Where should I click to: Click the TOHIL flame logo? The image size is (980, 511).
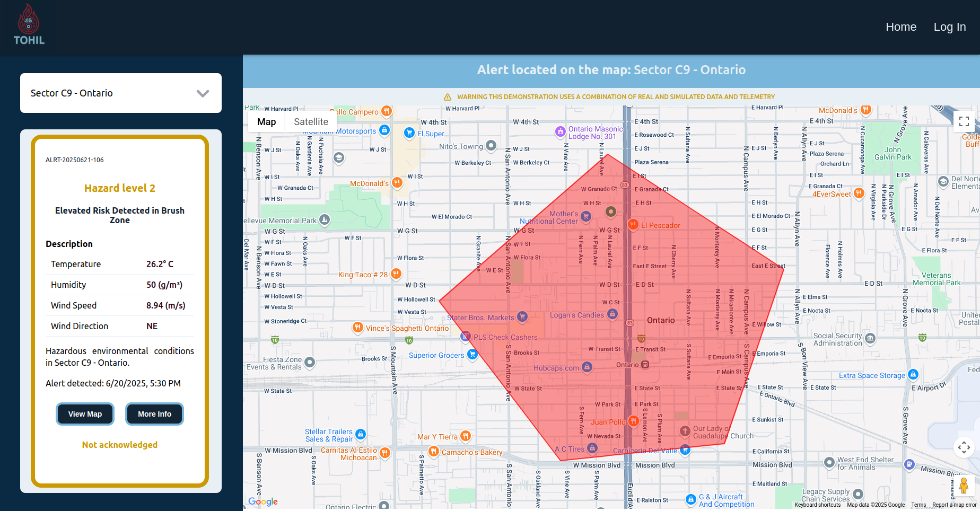pos(29,24)
